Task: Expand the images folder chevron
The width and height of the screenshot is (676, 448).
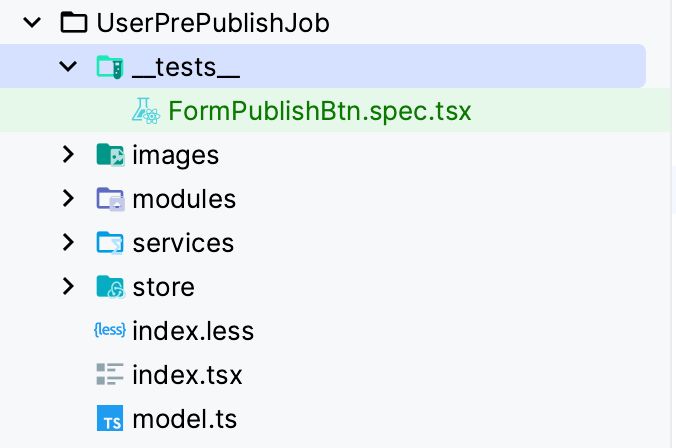Action: coord(68,155)
